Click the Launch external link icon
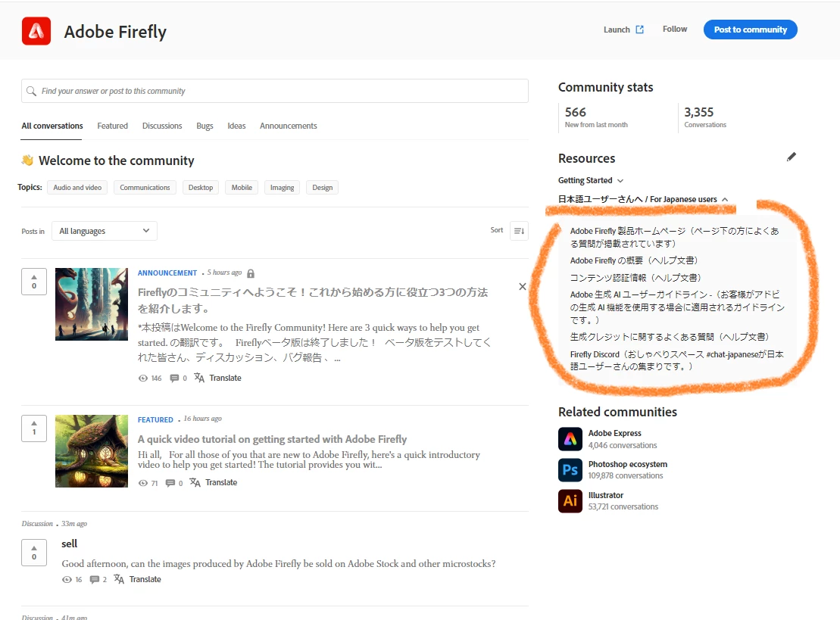Image resolution: width=840 pixels, height=620 pixels. click(639, 30)
